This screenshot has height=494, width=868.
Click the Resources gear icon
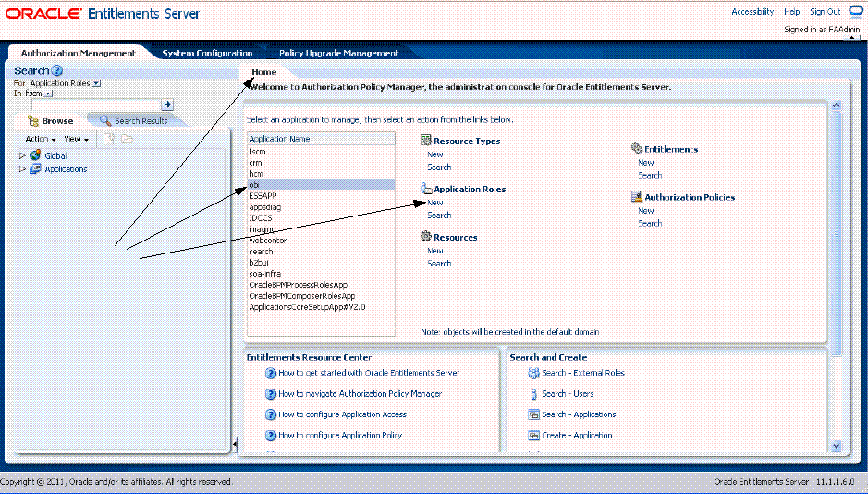coord(426,237)
